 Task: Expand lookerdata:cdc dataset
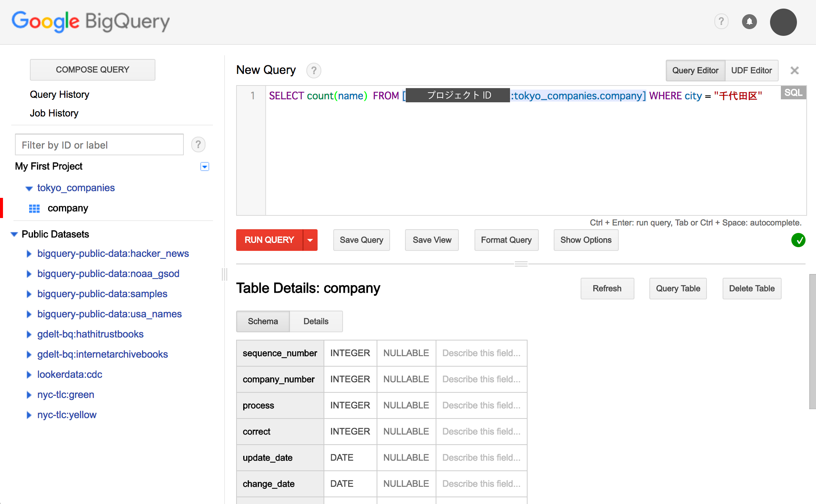pyautogui.click(x=29, y=375)
